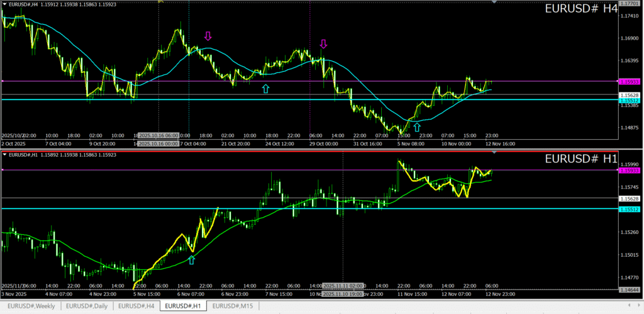Image resolution: width=644 pixels, height=314 pixels.
Task: Switch to the EURUSD#,H4 tab
Action: pos(136,306)
